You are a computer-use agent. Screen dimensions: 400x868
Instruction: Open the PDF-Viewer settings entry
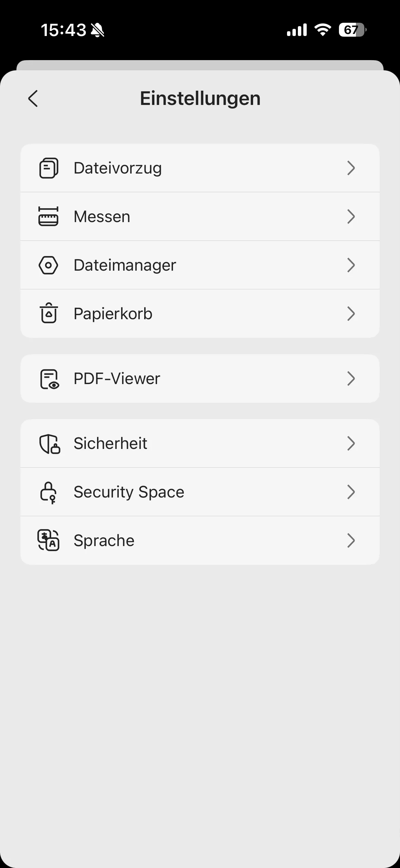pyautogui.click(x=117, y=379)
